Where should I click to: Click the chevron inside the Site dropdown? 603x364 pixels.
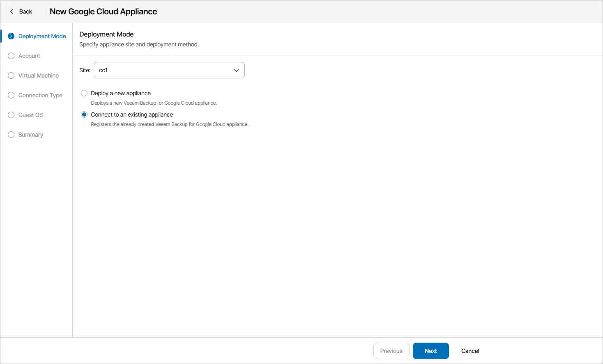coord(236,70)
